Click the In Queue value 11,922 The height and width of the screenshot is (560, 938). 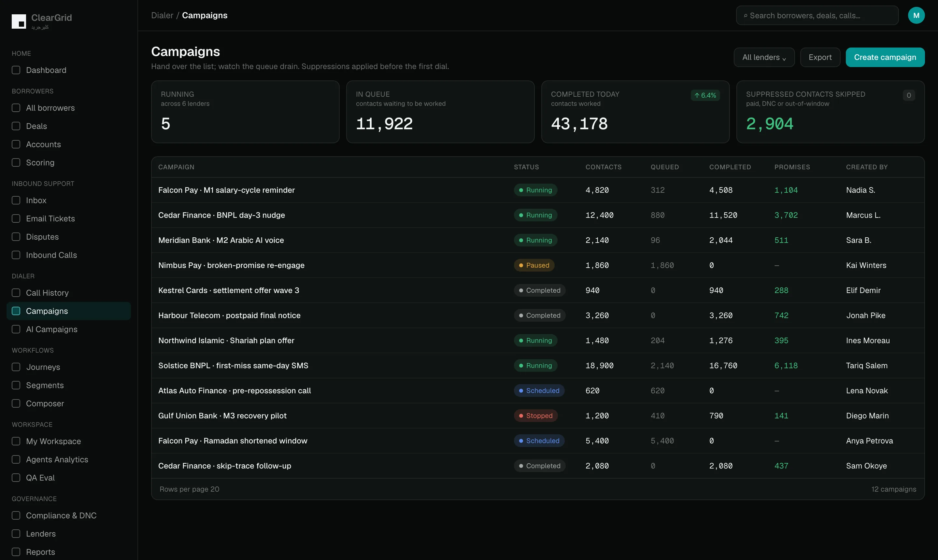tap(384, 124)
